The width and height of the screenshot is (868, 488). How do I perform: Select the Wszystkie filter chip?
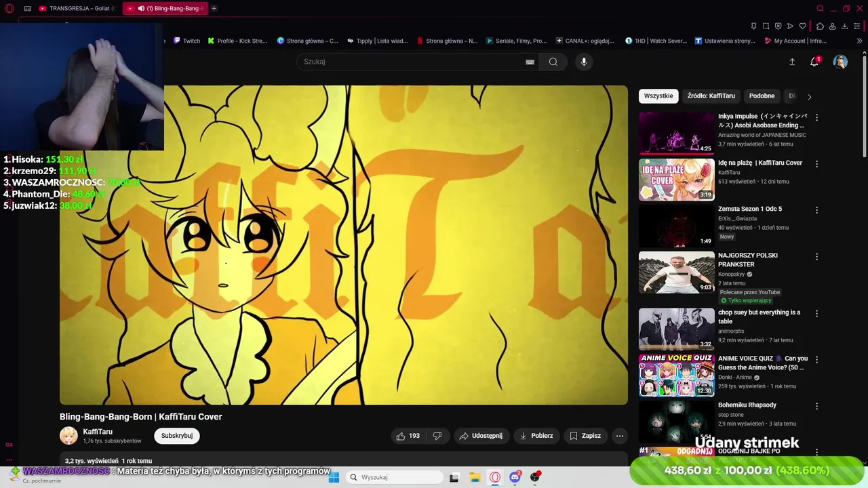click(x=658, y=96)
